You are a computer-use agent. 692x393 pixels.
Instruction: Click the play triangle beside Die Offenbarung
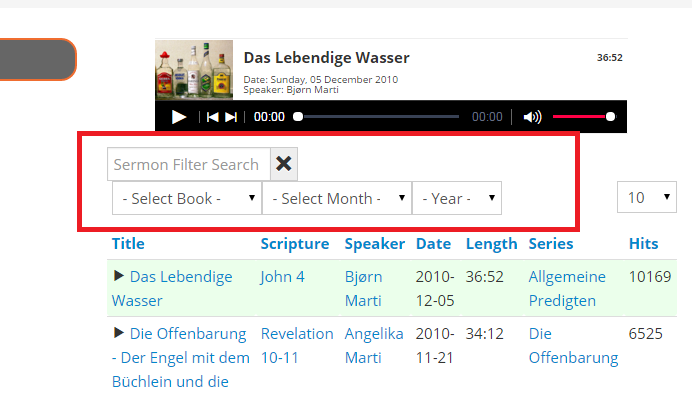118,333
